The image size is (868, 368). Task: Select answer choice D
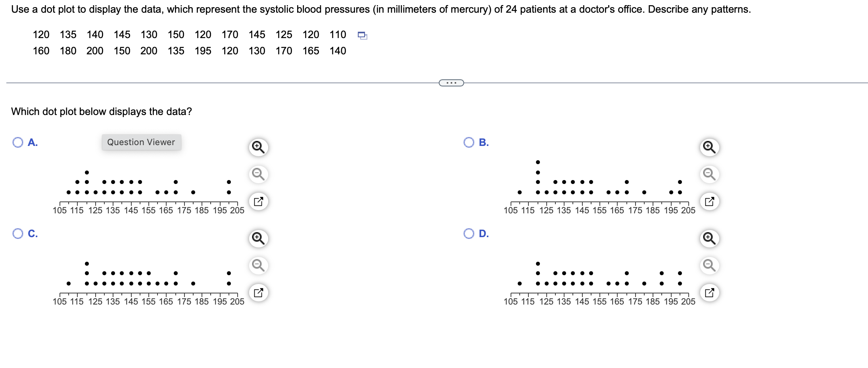point(469,233)
